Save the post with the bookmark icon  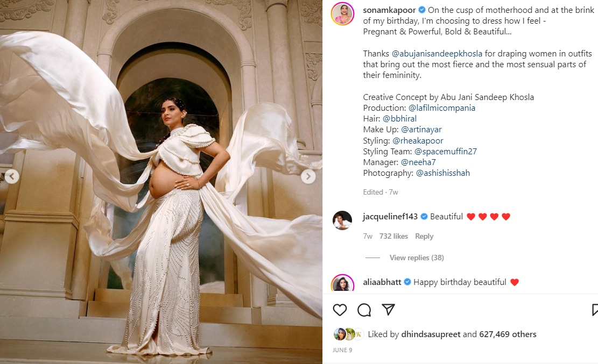tap(595, 310)
